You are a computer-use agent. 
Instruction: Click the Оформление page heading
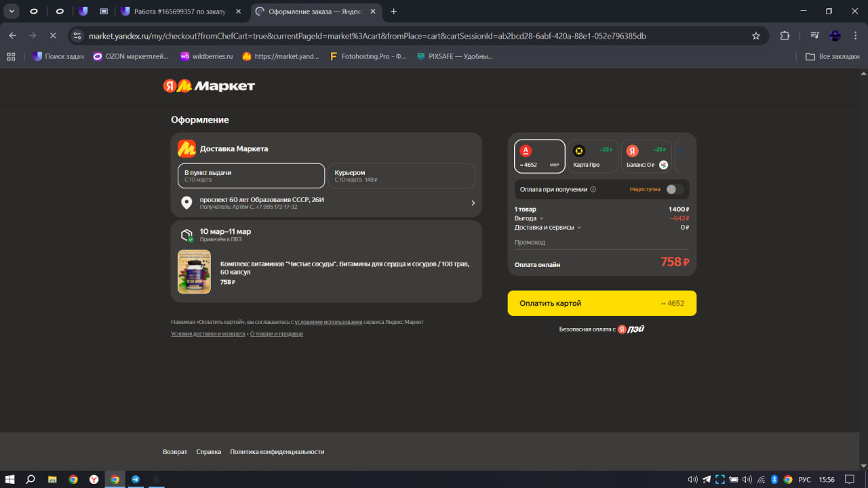200,119
